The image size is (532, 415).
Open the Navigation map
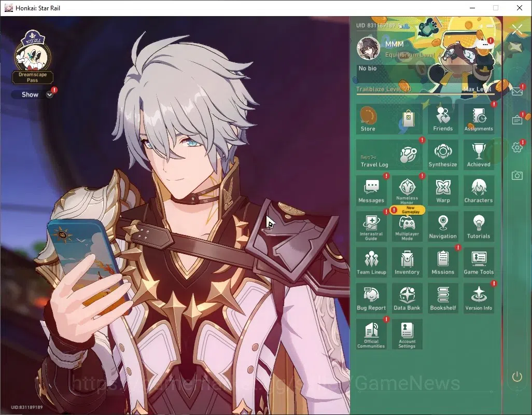pos(443,227)
